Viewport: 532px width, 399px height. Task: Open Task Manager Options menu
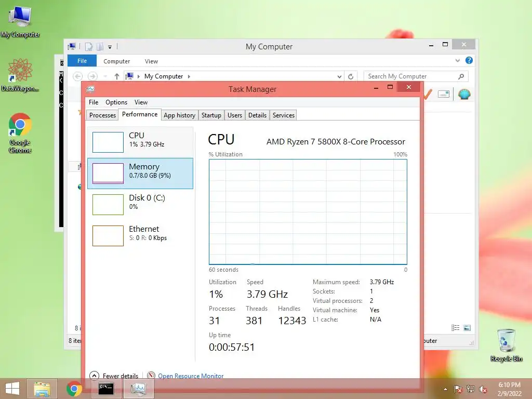116,102
